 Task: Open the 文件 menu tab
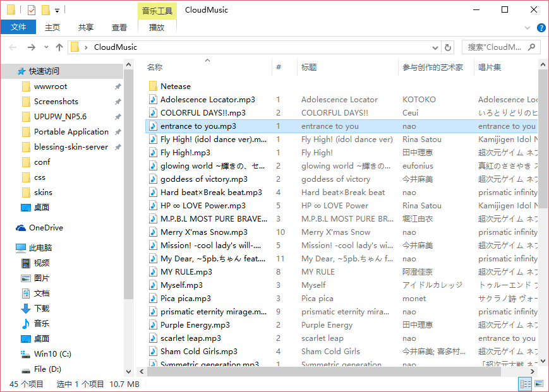(x=18, y=27)
